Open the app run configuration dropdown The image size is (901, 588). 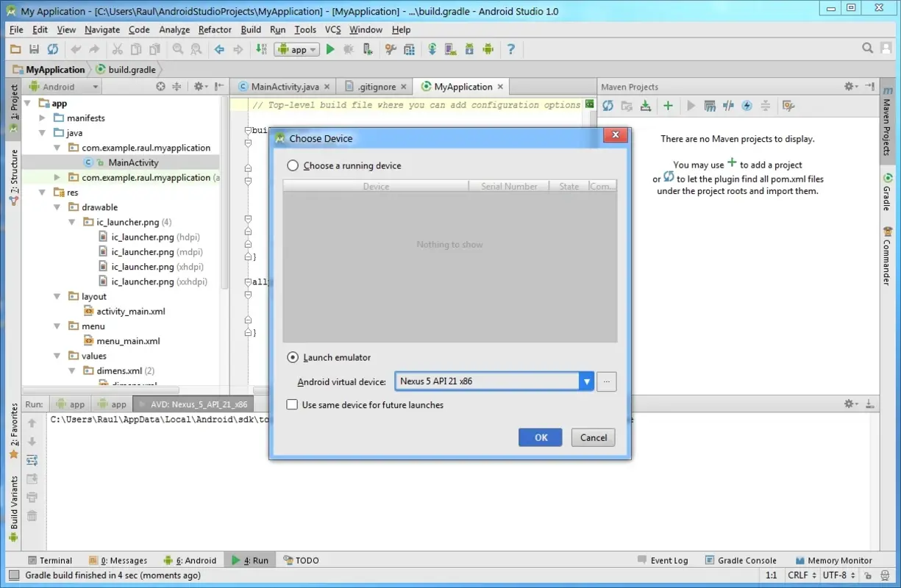click(296, 49)
